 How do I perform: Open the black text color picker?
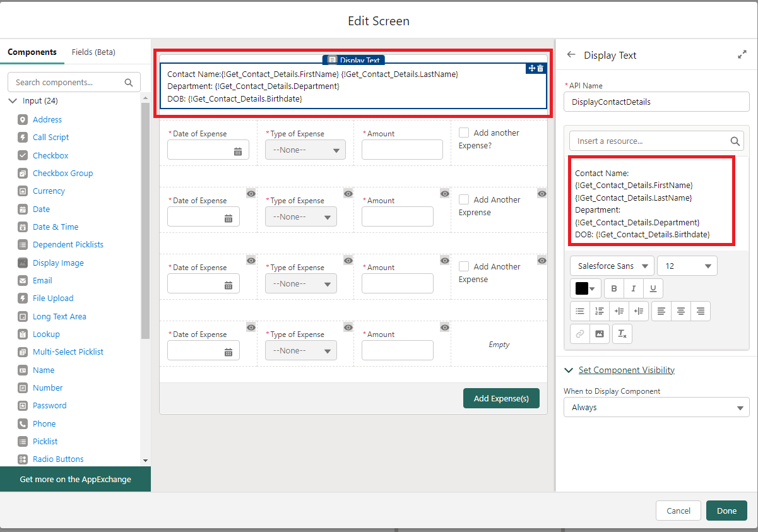(x=585, y=288)
